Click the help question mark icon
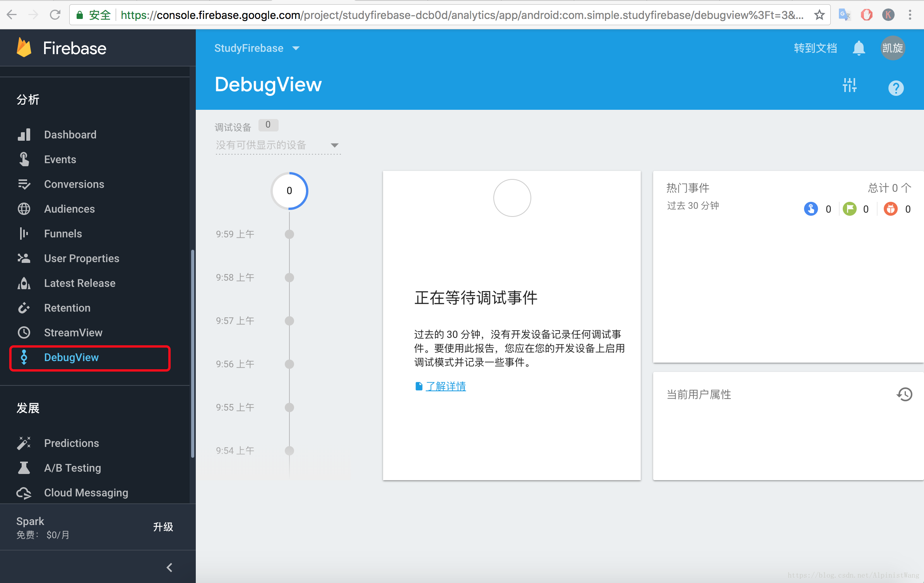 [x=896, y=88]
